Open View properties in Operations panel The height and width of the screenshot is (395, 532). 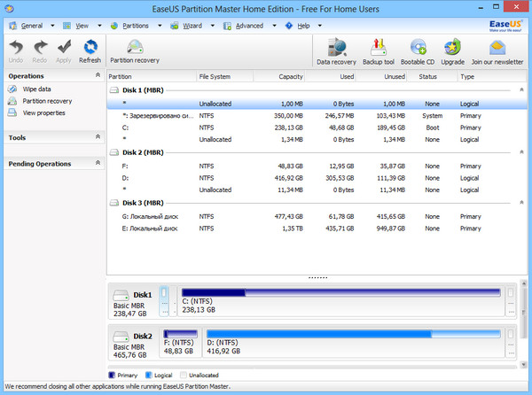coord(43,112)
